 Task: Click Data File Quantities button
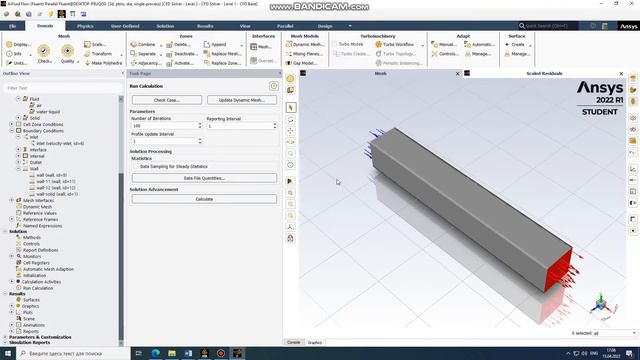204,178
